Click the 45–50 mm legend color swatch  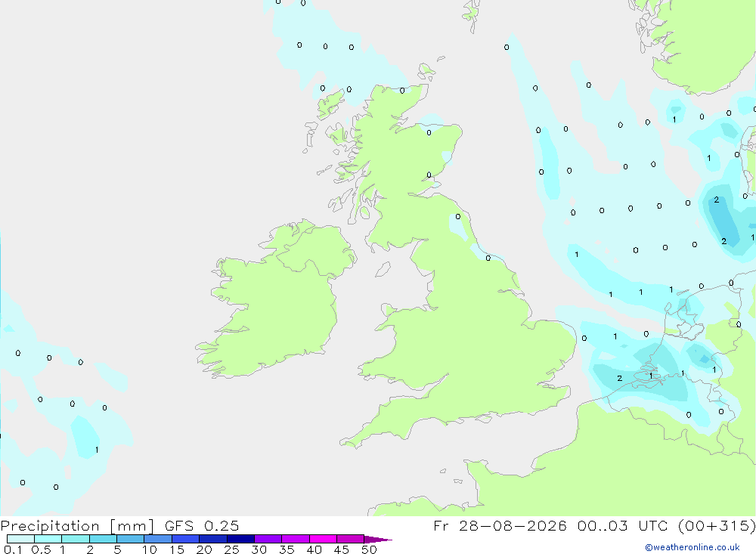coord(351,539)
